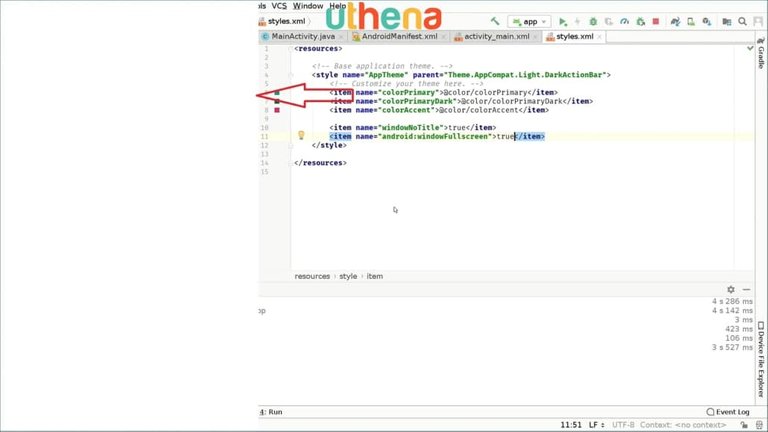The height and width of the screenshot is (432, 768).
Task: Click styles.xml in the navigation bar
Action: (286, 22)
